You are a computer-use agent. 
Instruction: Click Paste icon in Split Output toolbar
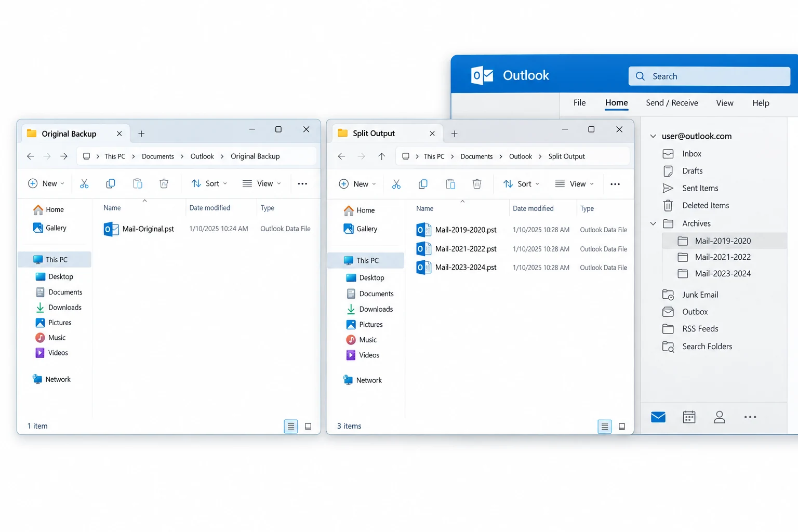tap(450, 184)
